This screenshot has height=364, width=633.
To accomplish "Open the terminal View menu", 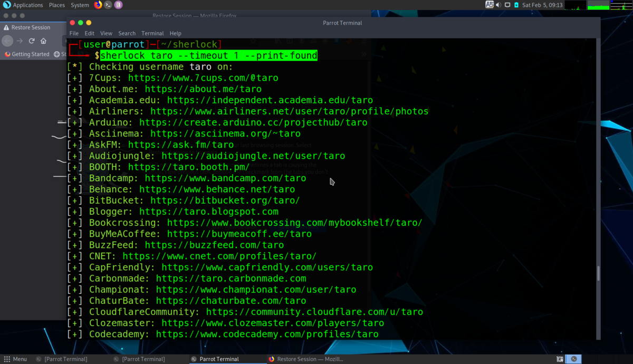I will [x=106, y=33].
